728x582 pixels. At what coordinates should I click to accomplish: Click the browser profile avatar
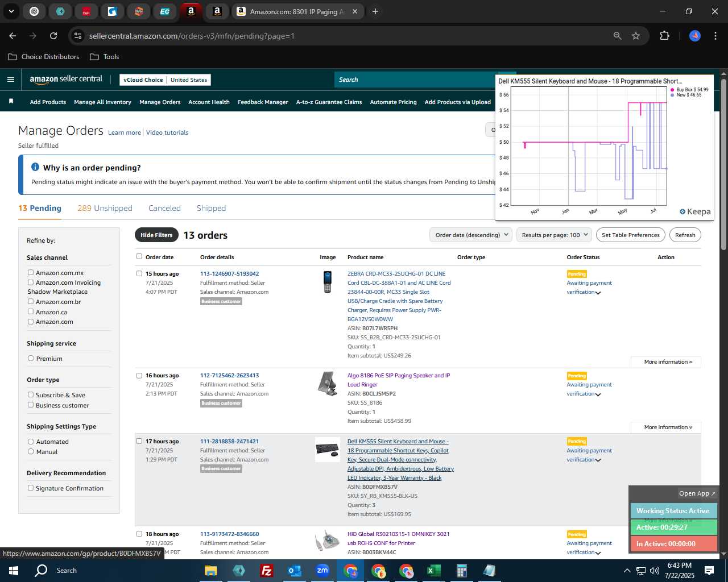695,36
